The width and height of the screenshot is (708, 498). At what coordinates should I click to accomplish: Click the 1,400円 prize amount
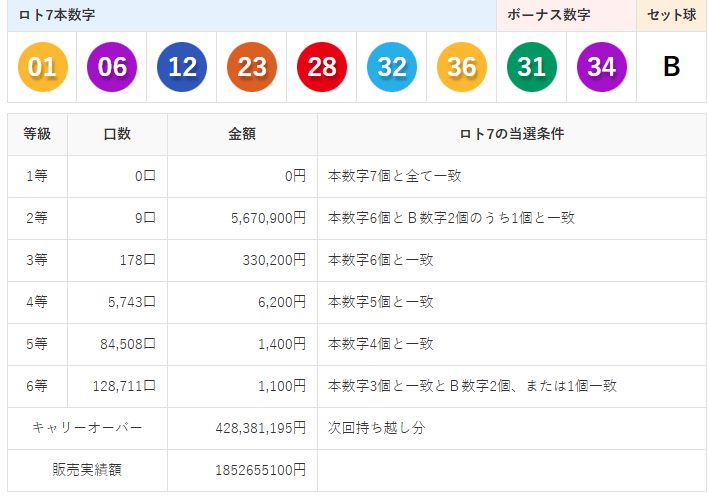point(282,344)
